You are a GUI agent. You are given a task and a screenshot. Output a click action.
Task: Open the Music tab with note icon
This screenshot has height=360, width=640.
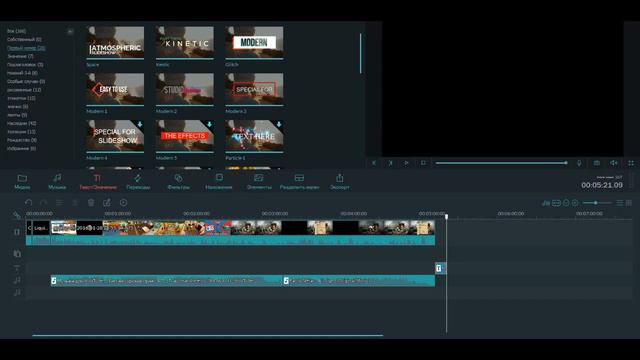(57, 181)
